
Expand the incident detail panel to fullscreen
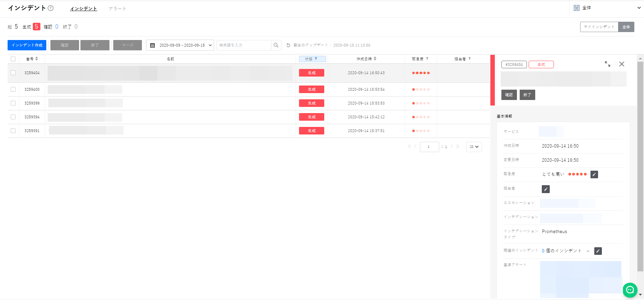tap(607, 64)
